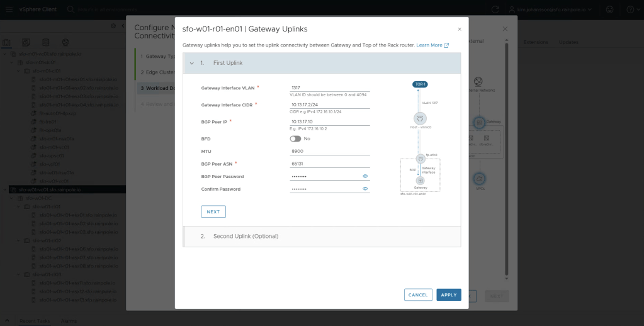Show the BGP Peer Password value
The height and width of the screenshot is (326, 644).
pos(365,176)
